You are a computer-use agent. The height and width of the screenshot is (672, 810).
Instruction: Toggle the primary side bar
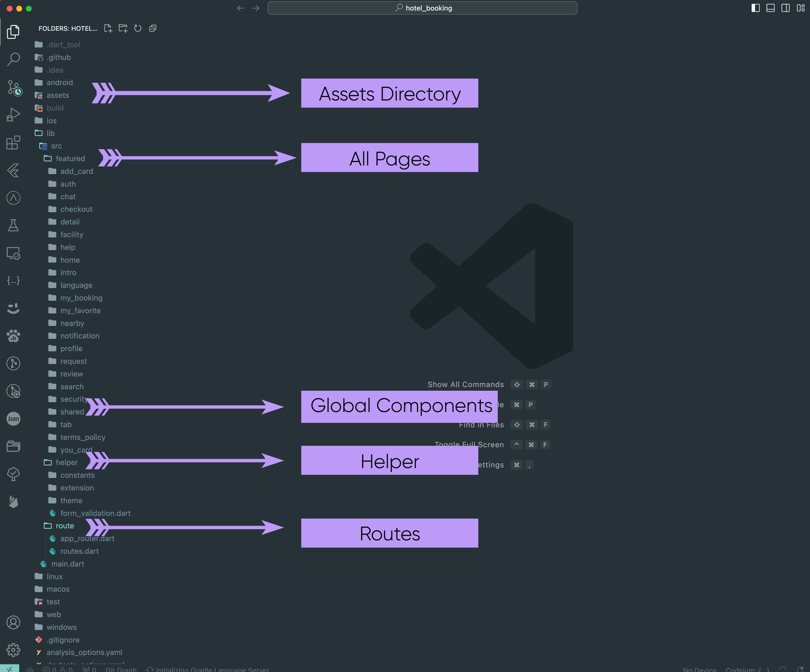click(756, 8)
